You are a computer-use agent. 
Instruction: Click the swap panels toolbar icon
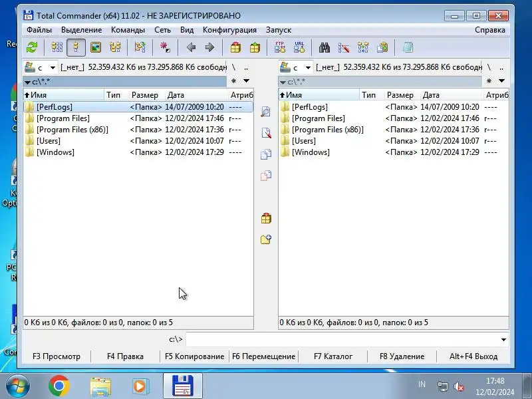[x=140, y=47]
